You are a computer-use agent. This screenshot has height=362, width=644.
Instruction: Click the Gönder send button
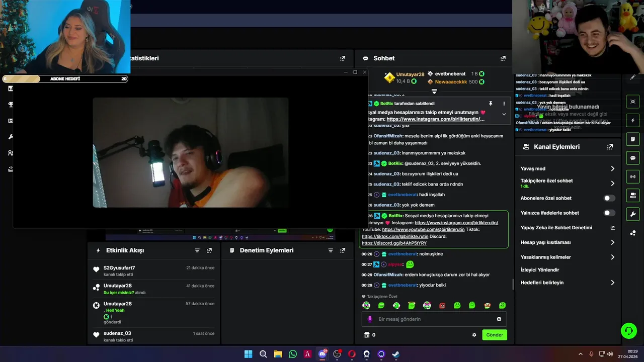pyautogui.click(x=494, y=335)
